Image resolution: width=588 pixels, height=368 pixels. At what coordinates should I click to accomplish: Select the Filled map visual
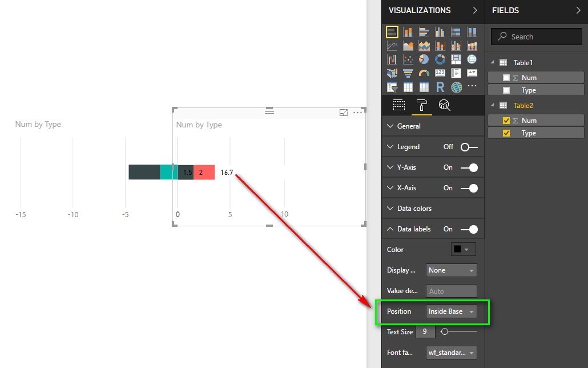point(392,73)
